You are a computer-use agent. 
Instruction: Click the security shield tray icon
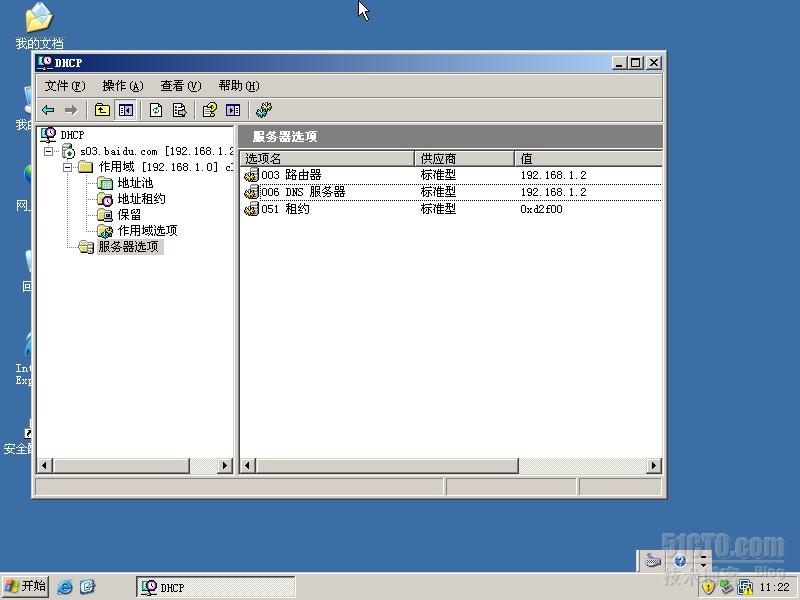click(708, 587)
